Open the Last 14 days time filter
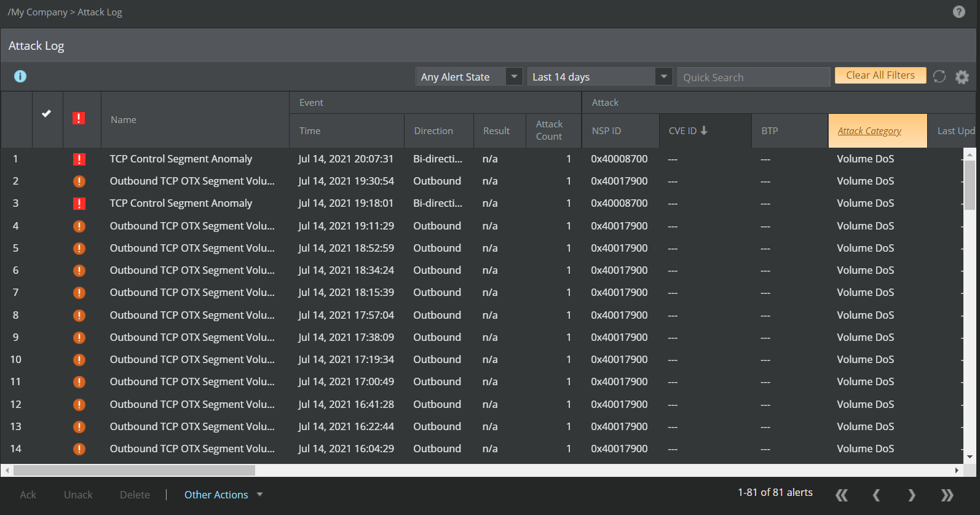The height and width of the screenshot is (515, 980). pyautogui.click(x=599, y=77)
